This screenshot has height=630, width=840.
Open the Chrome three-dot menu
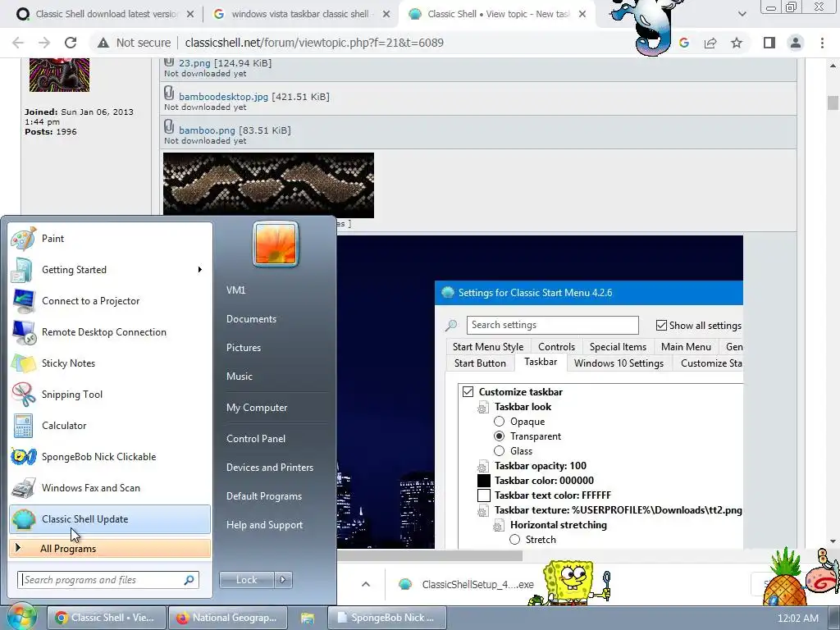[822, 43]
